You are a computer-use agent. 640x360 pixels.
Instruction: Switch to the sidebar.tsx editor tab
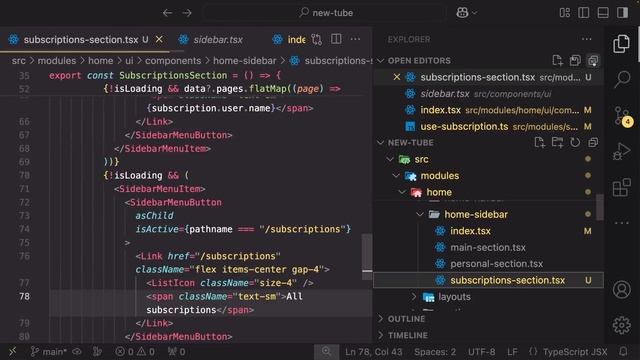click(218, 40)
